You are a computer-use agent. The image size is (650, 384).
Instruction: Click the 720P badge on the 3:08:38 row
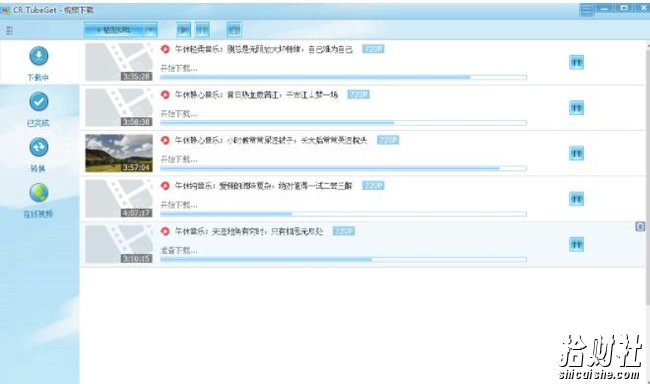pos(358,95)
